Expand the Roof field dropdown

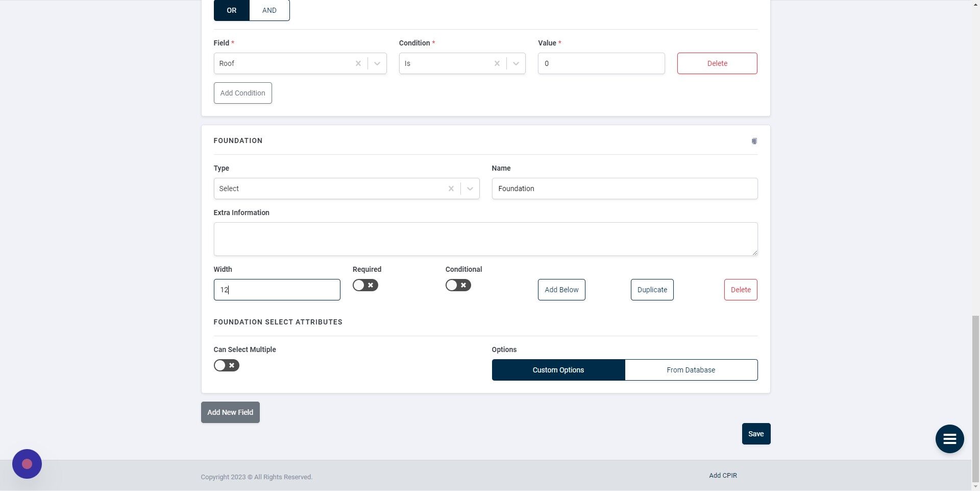tap(377, 63)
